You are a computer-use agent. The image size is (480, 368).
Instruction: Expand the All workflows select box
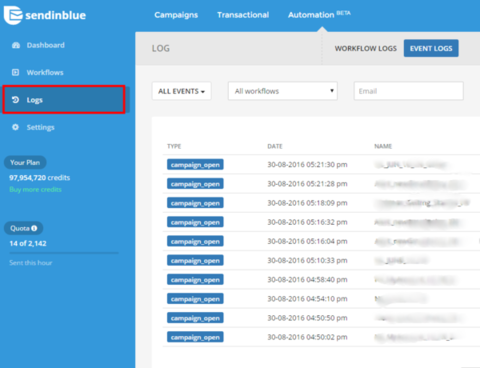(x=283, y=91)
